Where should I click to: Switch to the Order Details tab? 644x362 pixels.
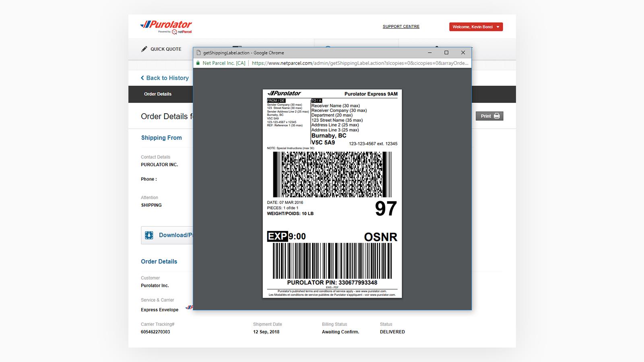coord(158,94)
